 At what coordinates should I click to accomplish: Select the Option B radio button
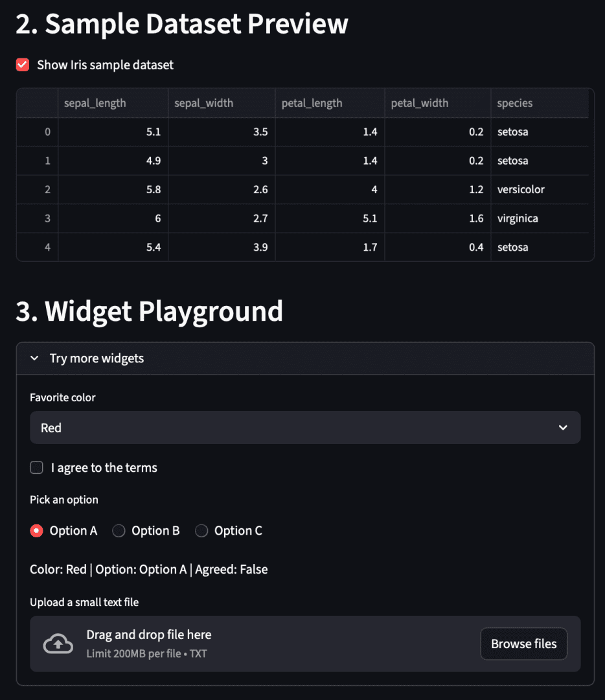119,531
